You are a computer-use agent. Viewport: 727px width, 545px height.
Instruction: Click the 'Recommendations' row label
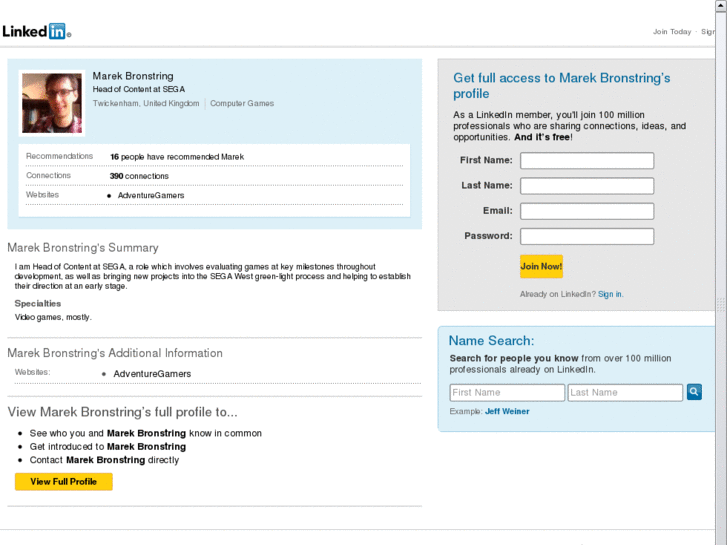click(x=59, y=156)
